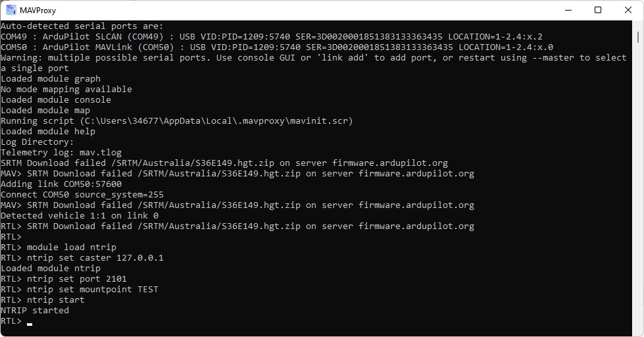This screenshot has height=337, width=644.
Task: Click the COM49 ArduPilot SLCAN port line
Action: click(271, 37)
